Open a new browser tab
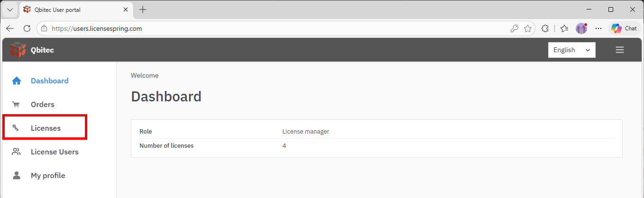Viewport: 644px width, 198px height. pos(143,9)
